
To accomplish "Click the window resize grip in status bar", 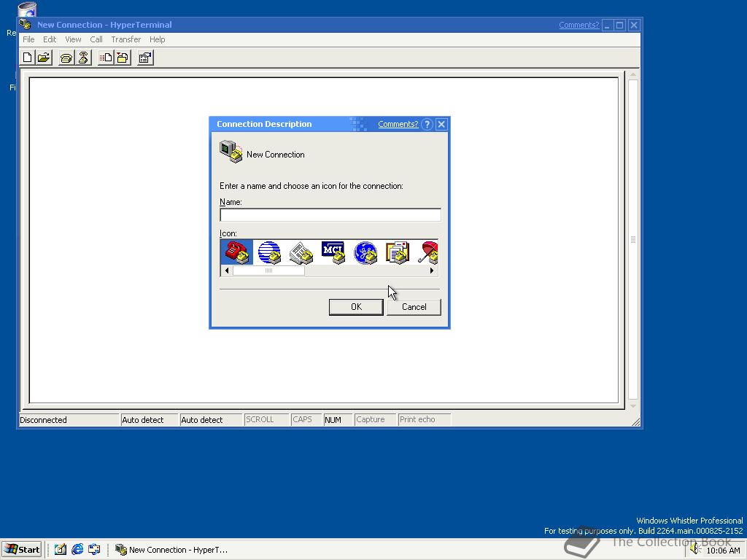I will pos(636,422).
